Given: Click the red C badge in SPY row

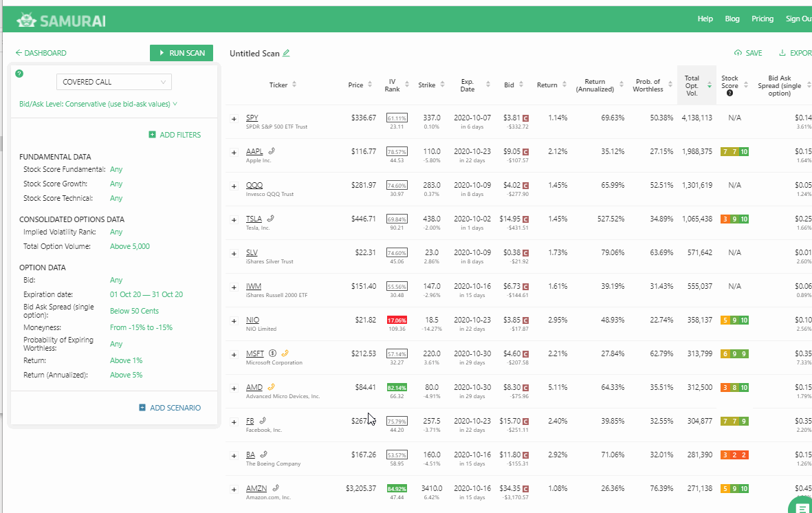Looking at the screenshot, I should 526,118.
